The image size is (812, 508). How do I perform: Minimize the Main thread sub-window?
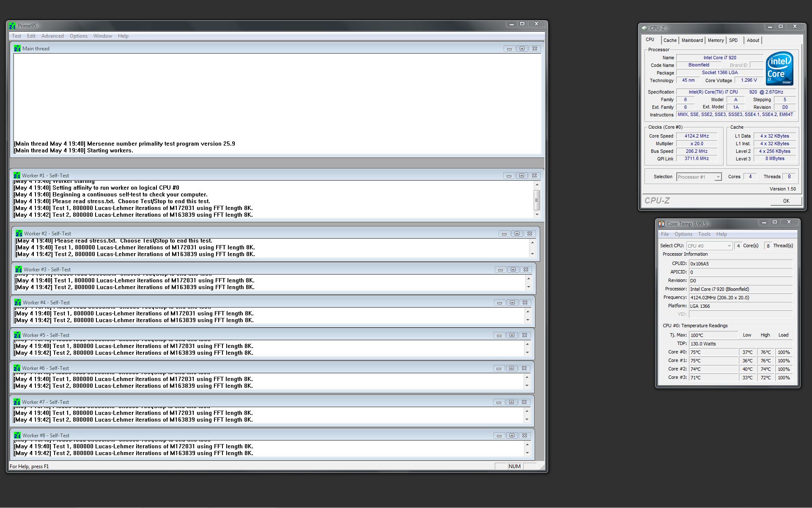509,49
